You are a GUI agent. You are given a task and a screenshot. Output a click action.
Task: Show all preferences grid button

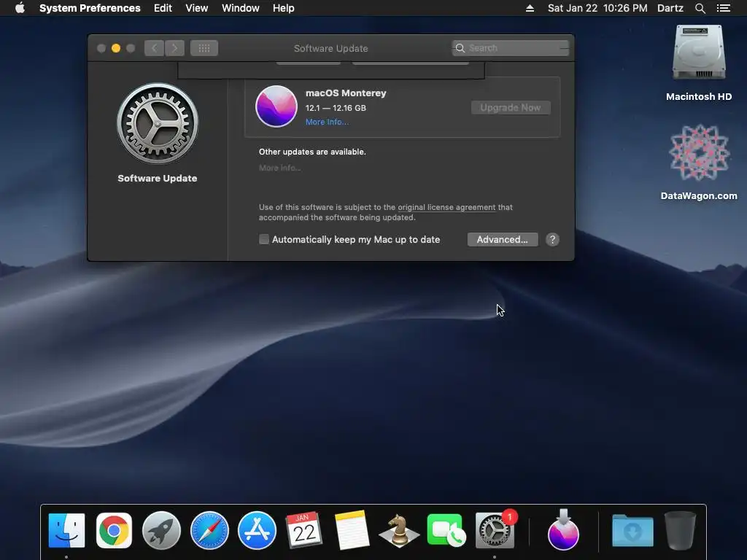click(x=204, y=48)
